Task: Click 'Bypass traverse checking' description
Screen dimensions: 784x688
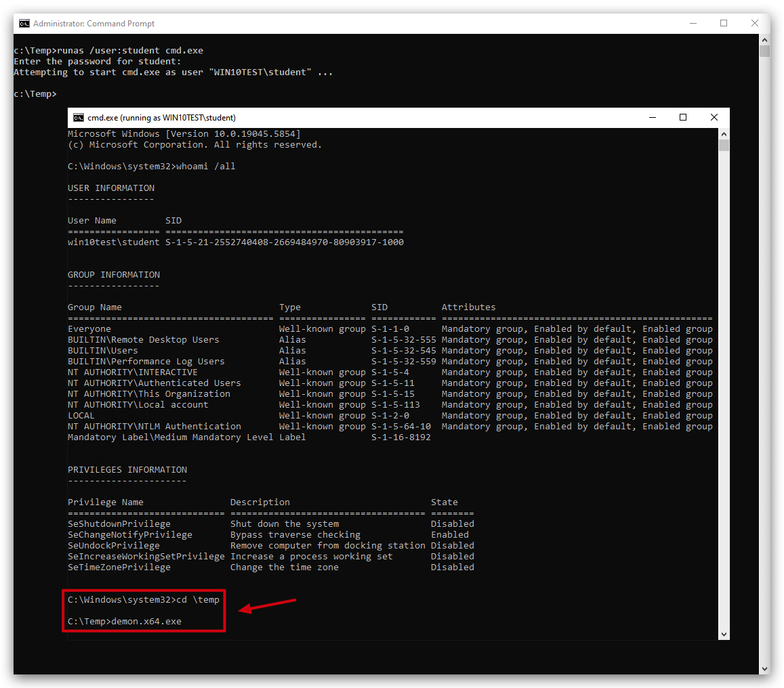Action: coord(295,534)
